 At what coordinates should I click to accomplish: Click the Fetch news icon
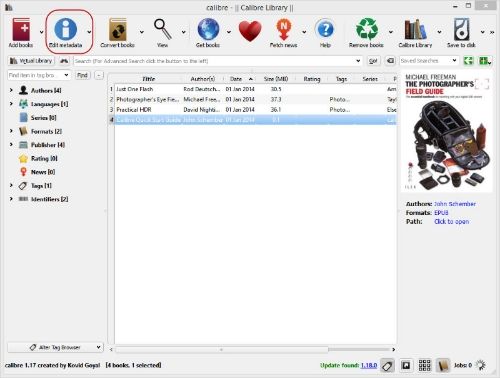point(284,29)
